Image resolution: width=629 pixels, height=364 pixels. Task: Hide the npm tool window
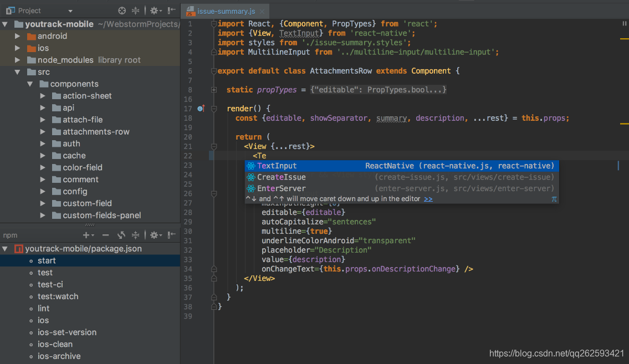tap(172, 235)
